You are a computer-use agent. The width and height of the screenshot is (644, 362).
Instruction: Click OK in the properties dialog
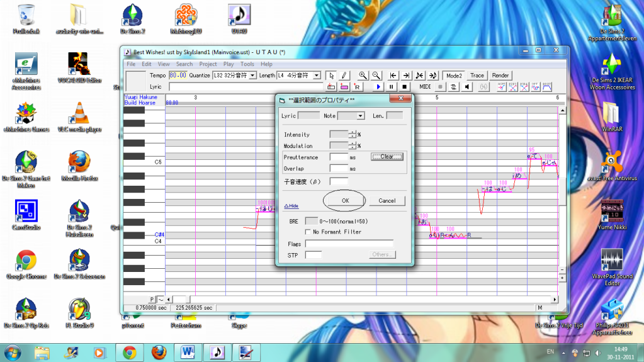click(345, 200)
